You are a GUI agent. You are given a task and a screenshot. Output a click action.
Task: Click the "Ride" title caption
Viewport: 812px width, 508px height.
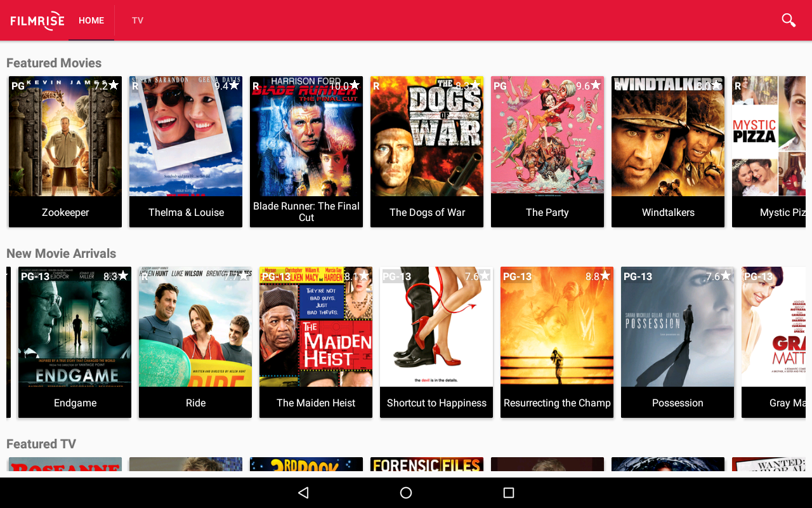(195, 403)
